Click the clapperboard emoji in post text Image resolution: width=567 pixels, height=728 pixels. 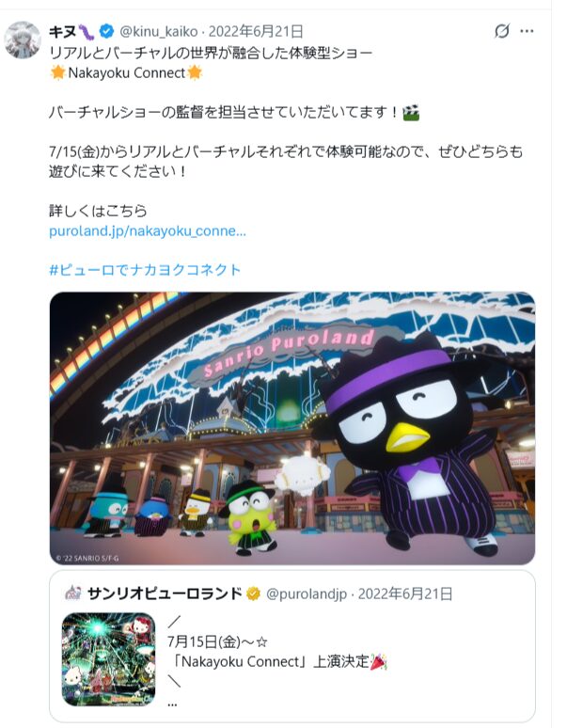(x=411, y=112)
